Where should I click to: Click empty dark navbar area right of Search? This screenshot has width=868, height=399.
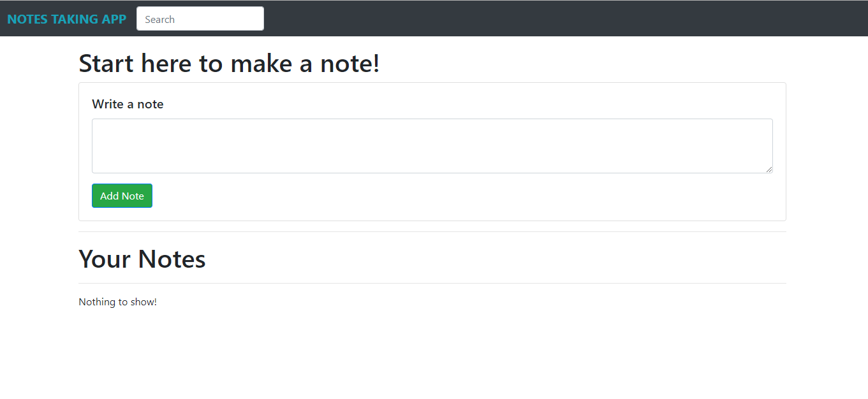(542, 18)
